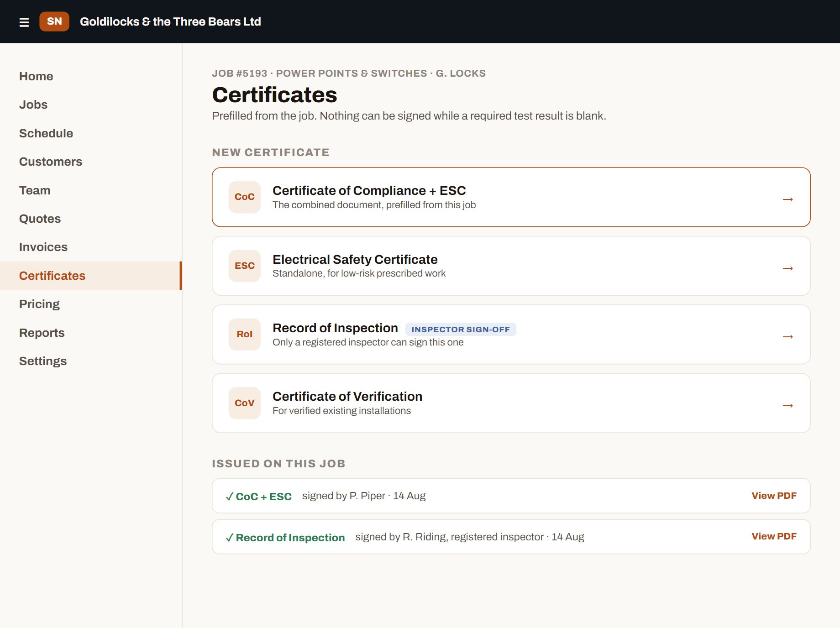Viewport: 840px width, 628px height.
Task: Click the checkmark beside CoC + ESC
Action: coord(230,497)
